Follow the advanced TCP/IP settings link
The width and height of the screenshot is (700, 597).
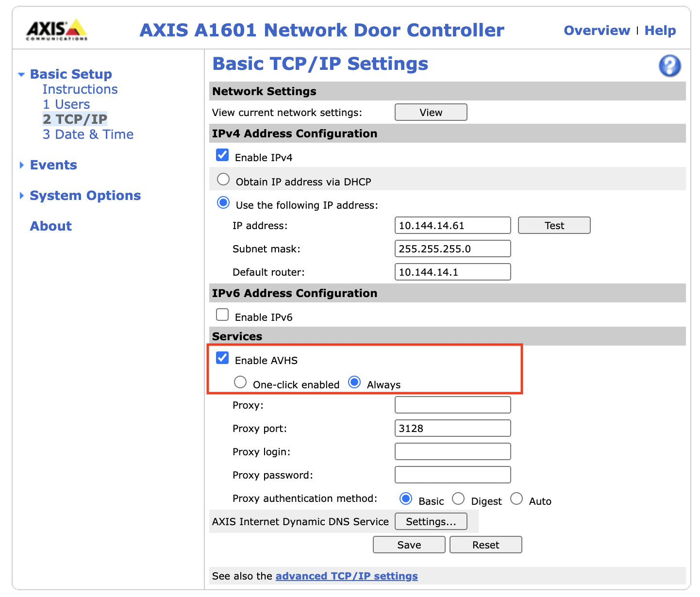point(347,576)
